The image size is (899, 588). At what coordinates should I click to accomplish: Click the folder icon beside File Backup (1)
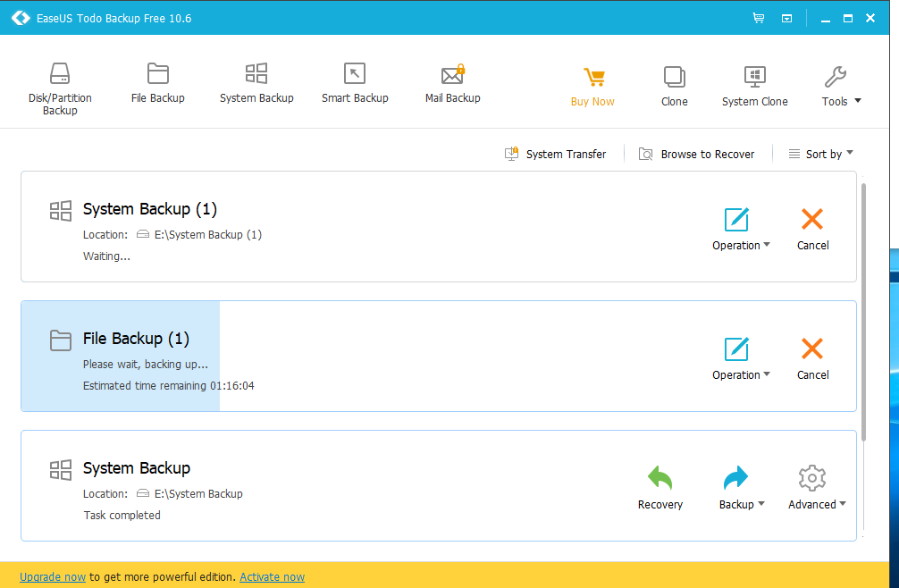pos(61,340)
